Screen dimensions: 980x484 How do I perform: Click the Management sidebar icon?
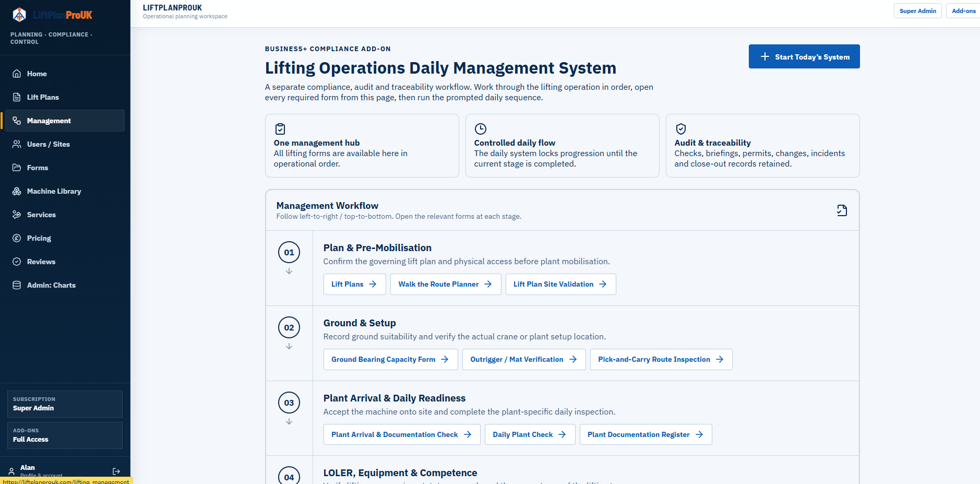coord(17,121)
